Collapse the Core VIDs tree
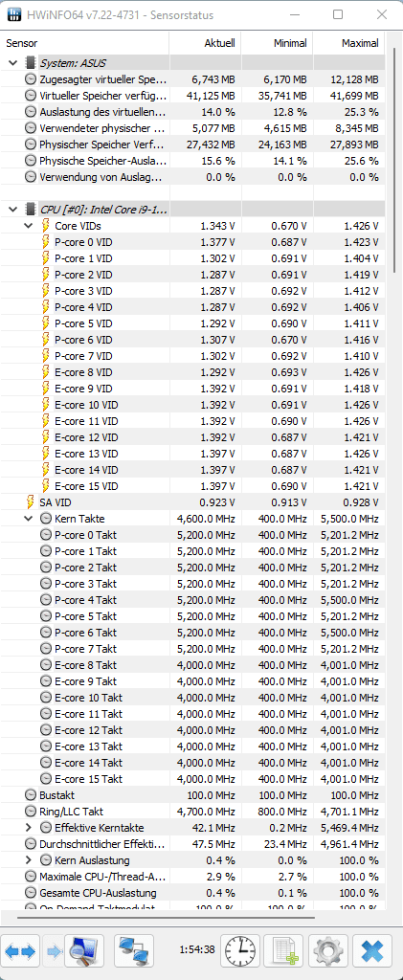The image size is (403, 980). [x=29, y=226]
